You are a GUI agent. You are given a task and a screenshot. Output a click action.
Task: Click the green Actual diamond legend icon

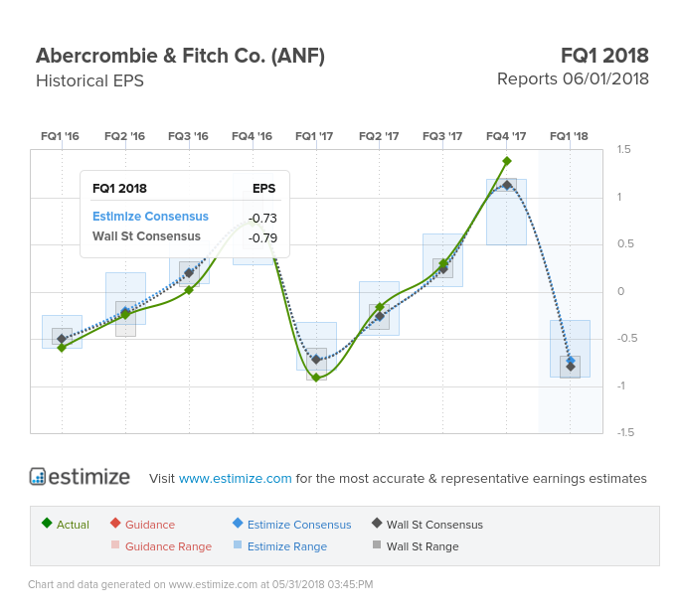[x=47, y=523]
